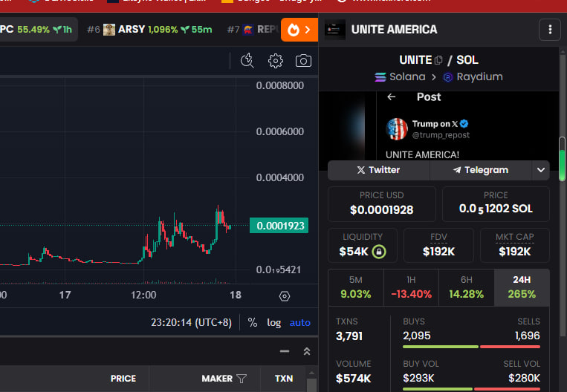Viewport: 567px width, 392px height.
Task: Click the ARSY trending token entry
Action: [149, 30]
